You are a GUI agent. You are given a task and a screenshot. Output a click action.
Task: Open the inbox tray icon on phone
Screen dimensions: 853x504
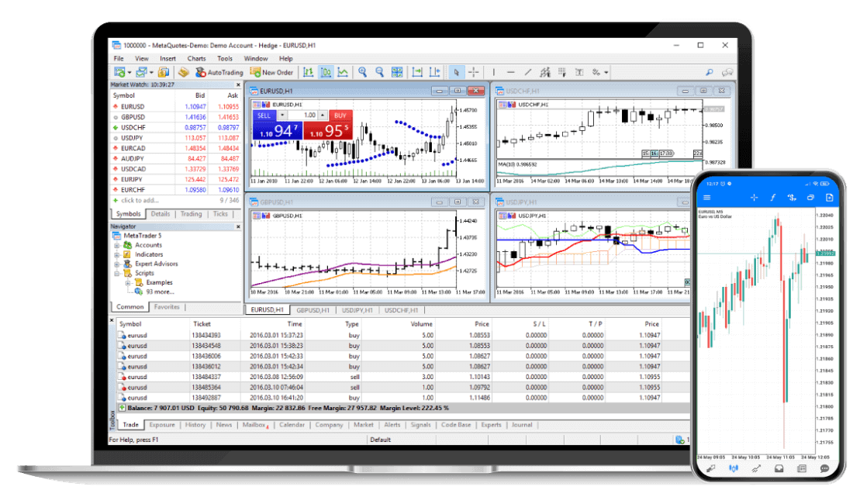point(779,468)
